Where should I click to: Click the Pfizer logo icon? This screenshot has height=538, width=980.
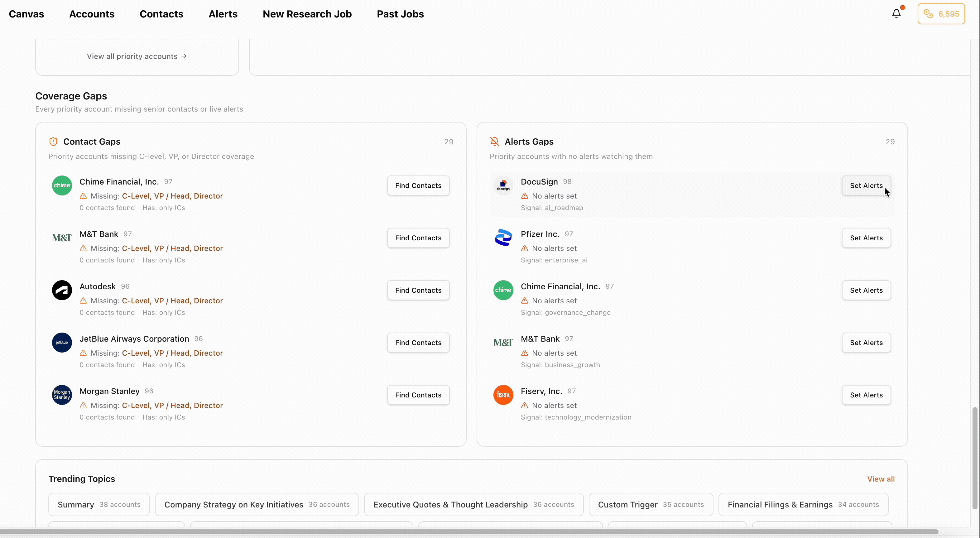[503, 238]
